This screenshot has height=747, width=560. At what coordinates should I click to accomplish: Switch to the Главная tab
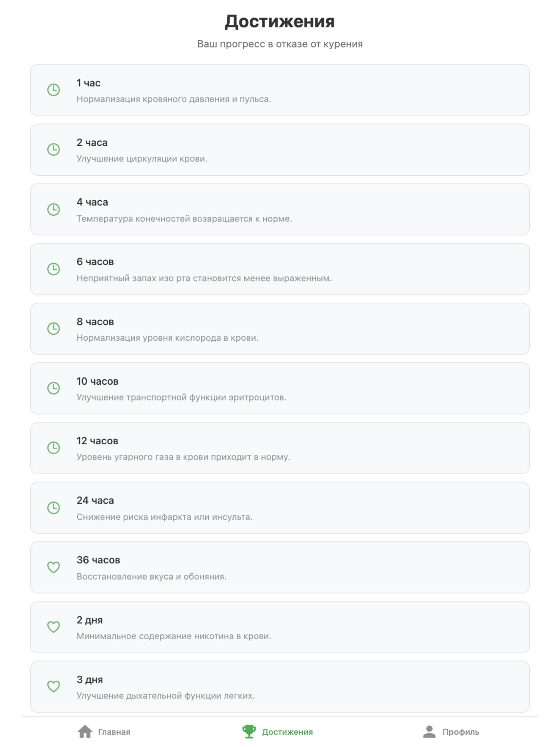tap(104, 732)
